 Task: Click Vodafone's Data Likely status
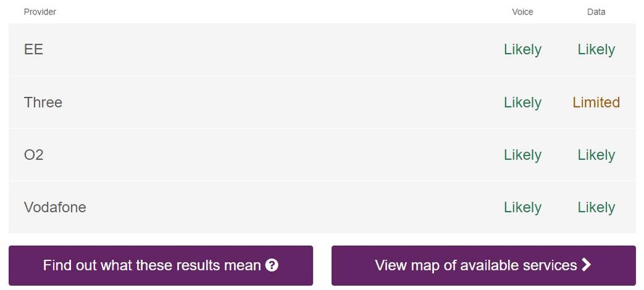pyautogui.click(x=596, y=208)
